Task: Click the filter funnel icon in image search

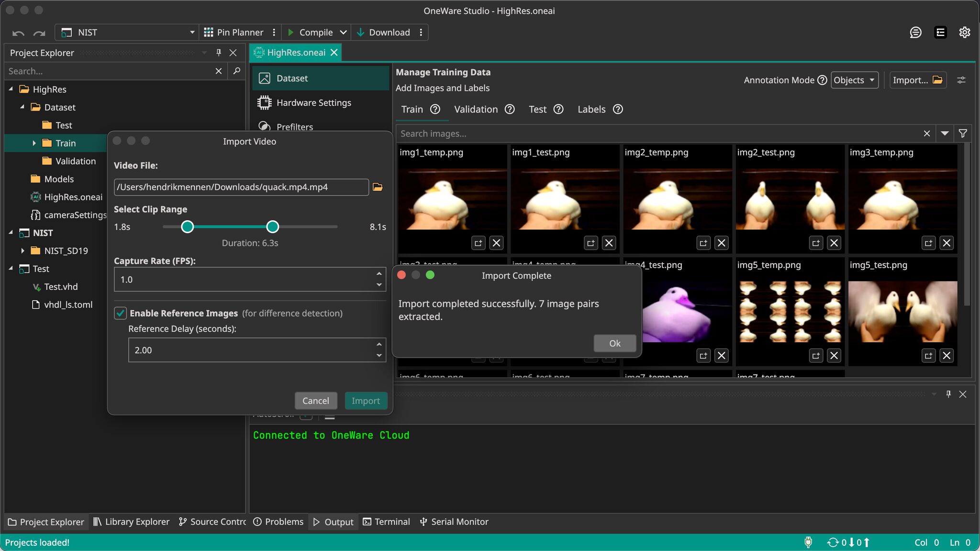Action: 963,134
